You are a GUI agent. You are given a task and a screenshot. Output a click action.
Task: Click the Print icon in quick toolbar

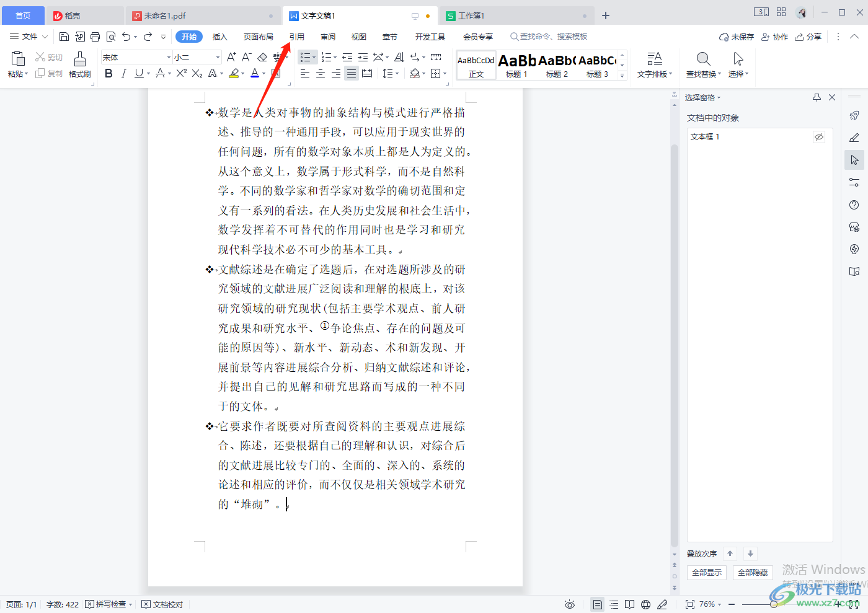[95, 37]
